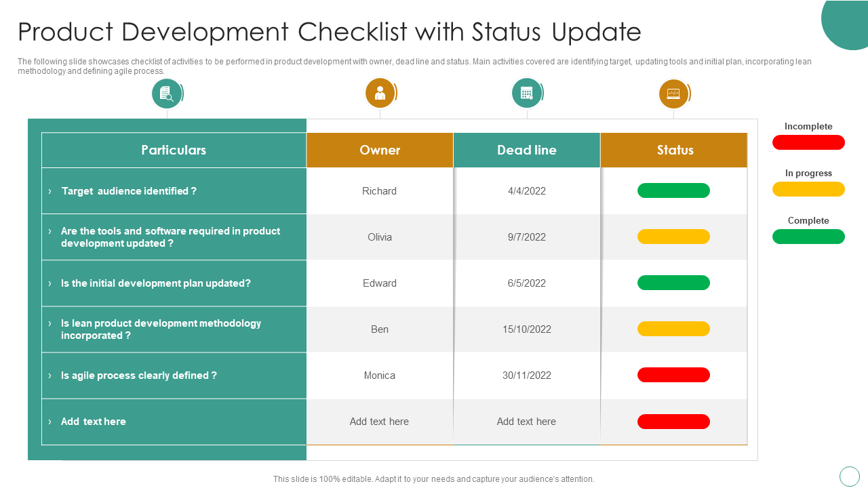Click the In progress legend label
The image size is (868, 488).
click(x=808, y=174)
